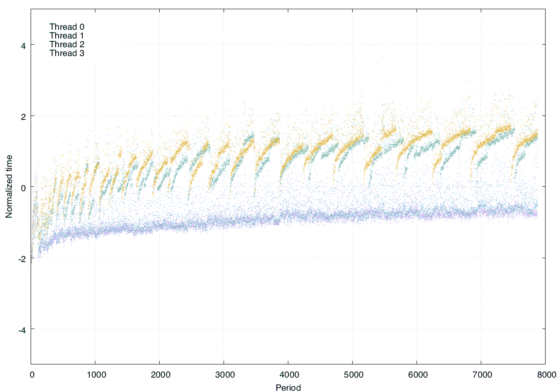Click the 3000 x-axis tick label
The image size is (560, 392).
pyautogui.click(x=224, y=375)
